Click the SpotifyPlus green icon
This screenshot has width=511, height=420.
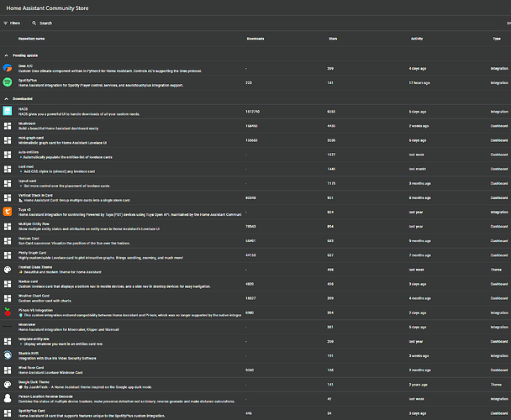[x=8, y=81]
